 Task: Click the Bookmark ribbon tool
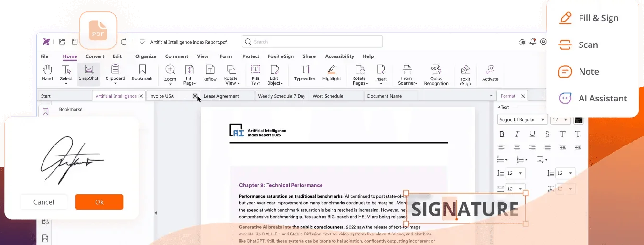click(142, 73)
